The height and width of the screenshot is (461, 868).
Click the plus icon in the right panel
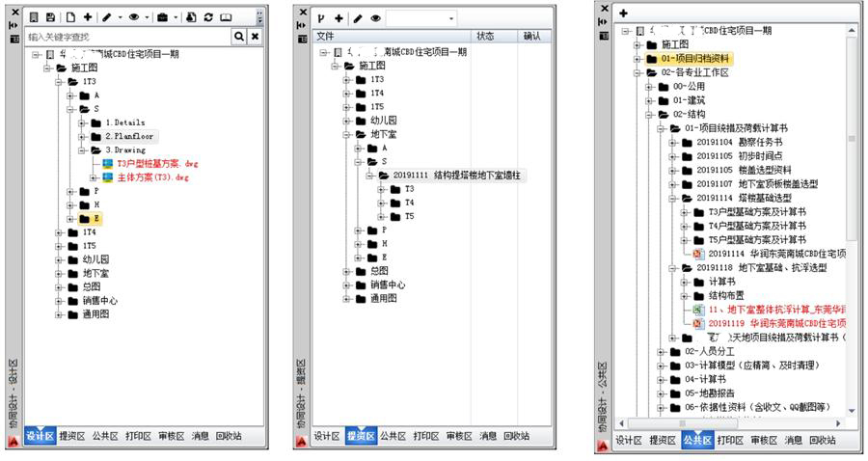click(623, 13)
